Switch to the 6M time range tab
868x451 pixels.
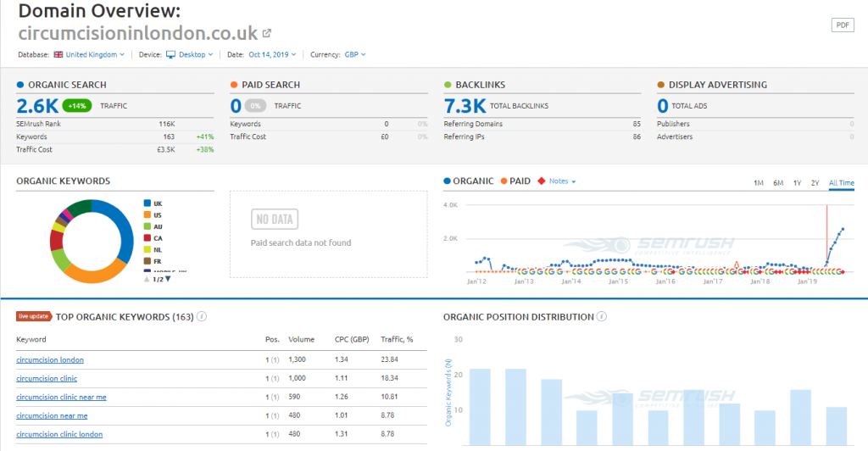tap(777, 183)
